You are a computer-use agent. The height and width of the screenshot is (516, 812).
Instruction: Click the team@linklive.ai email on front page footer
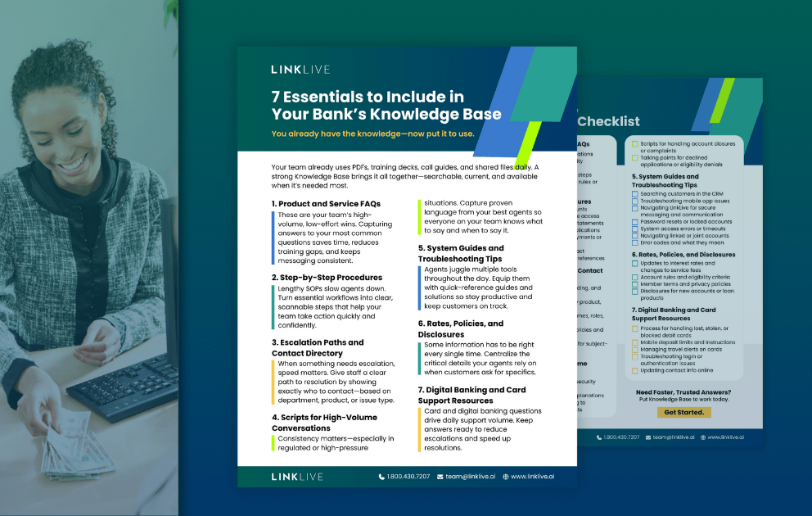pos(469,477)
